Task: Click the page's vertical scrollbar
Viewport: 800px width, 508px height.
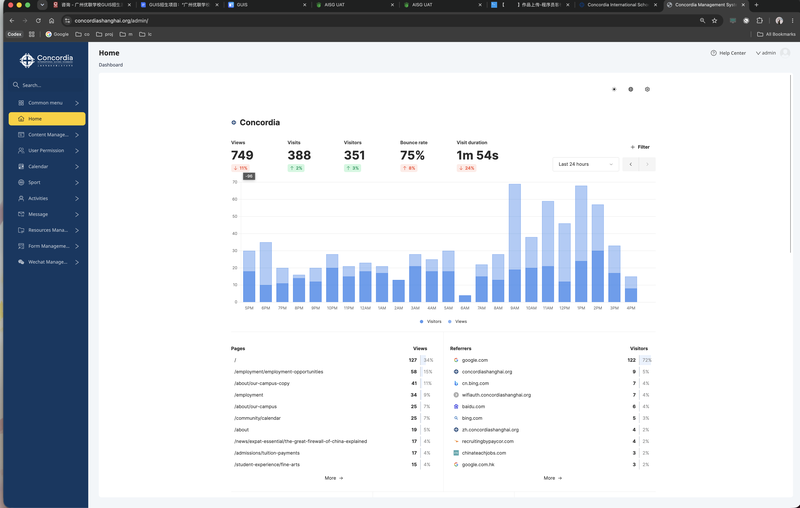Action: 791,163
